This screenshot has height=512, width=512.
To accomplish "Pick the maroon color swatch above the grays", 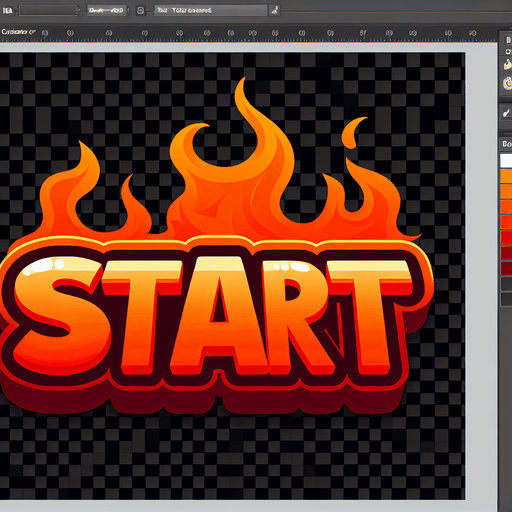I will [506, 268].
